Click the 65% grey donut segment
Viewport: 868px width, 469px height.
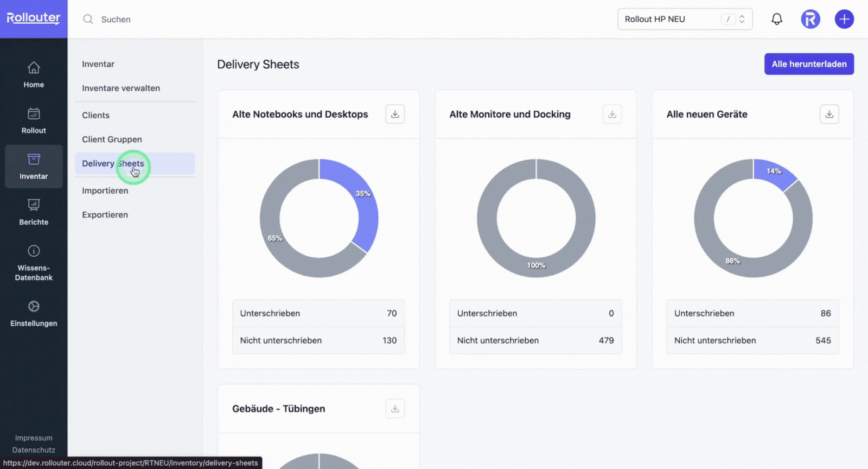tap(274, 239)
